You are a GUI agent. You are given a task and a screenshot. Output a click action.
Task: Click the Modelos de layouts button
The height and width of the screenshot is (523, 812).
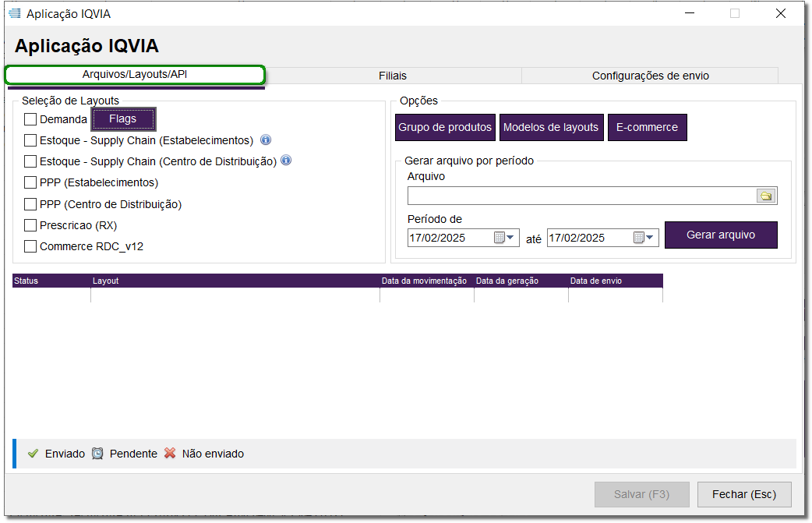point(551,127)
